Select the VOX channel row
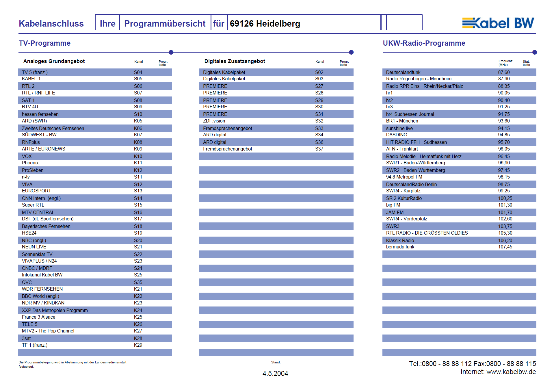 point(95,156)
